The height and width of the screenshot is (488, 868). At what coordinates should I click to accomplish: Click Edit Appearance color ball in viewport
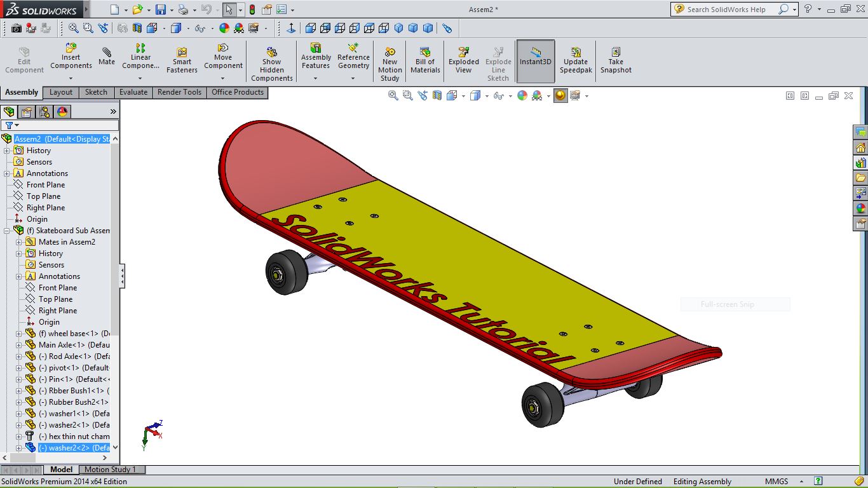pyautogui.click(x=522, y=95)
